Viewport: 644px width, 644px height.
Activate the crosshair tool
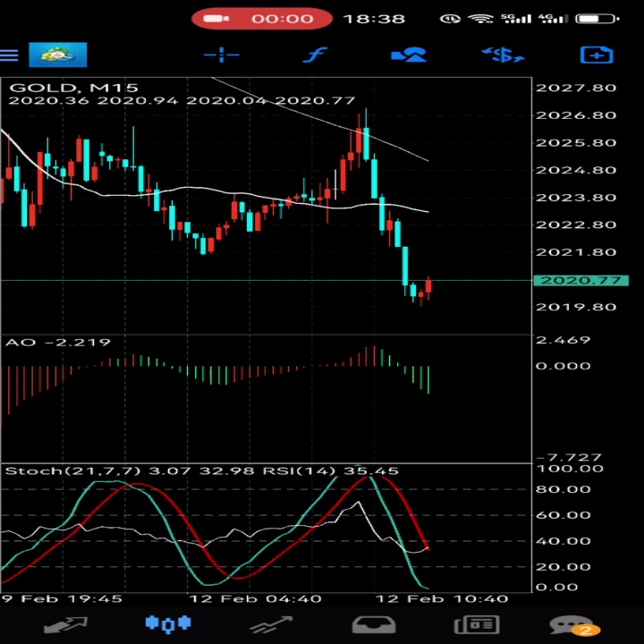[x=222, y=55]
